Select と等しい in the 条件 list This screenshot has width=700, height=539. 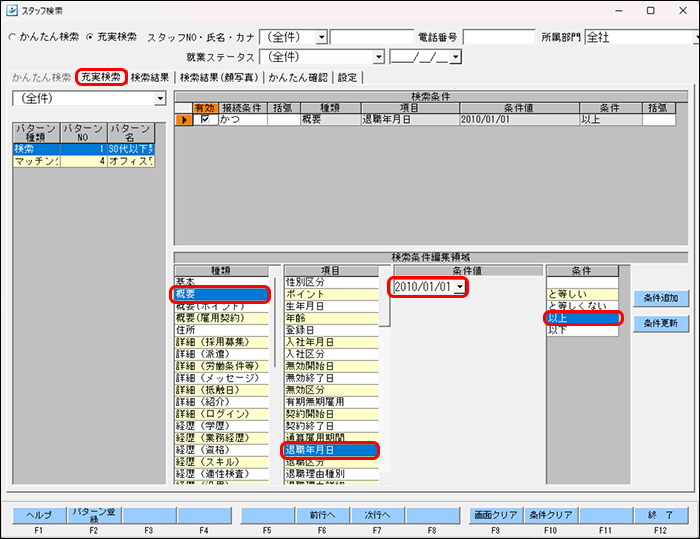click(583, 294)
